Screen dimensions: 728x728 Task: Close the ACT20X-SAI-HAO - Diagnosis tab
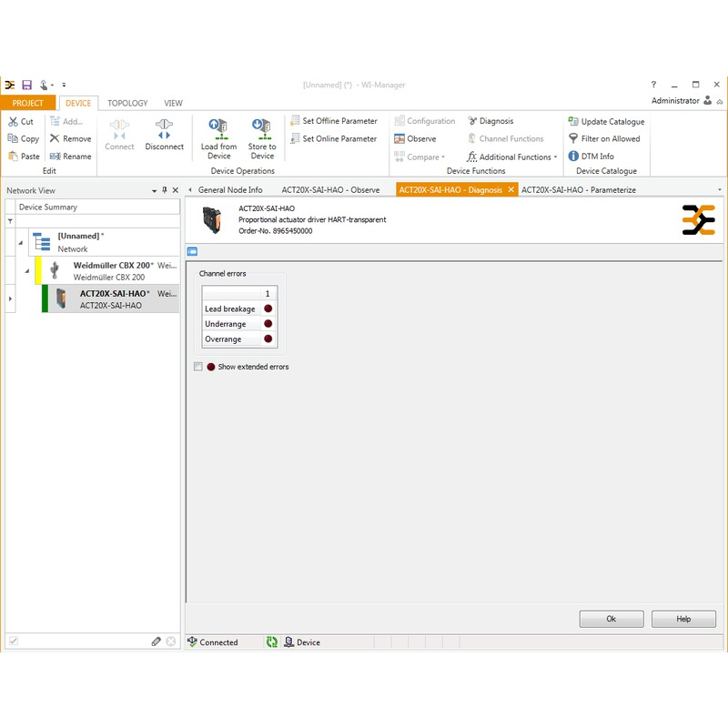point(511,189)
